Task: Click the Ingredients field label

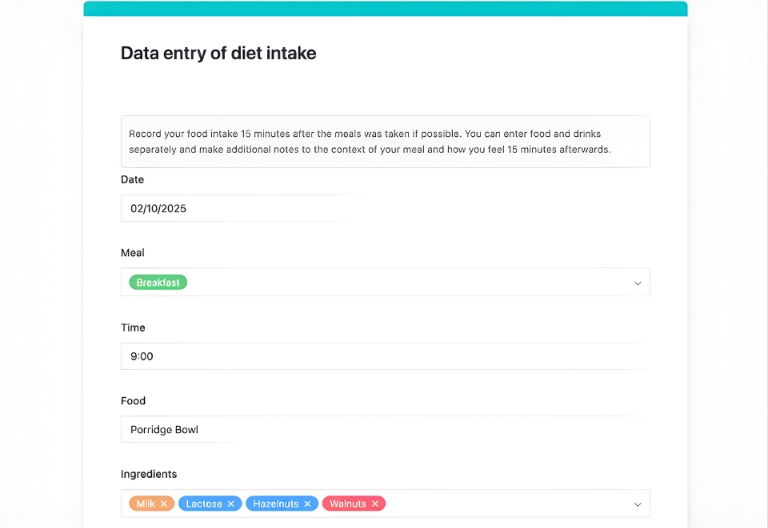Action: [x=149, y=474]
